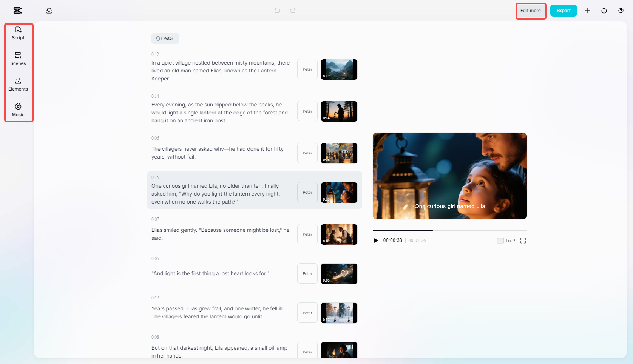633x364 pixels.
Task: Play the video preview
Action: pyautogui.click(x=376, y=241)
